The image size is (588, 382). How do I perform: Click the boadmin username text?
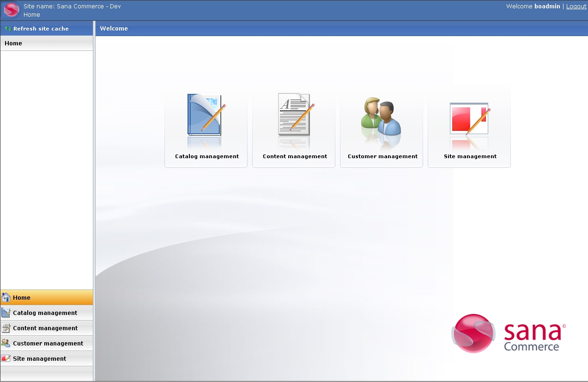tap(547, 6)
